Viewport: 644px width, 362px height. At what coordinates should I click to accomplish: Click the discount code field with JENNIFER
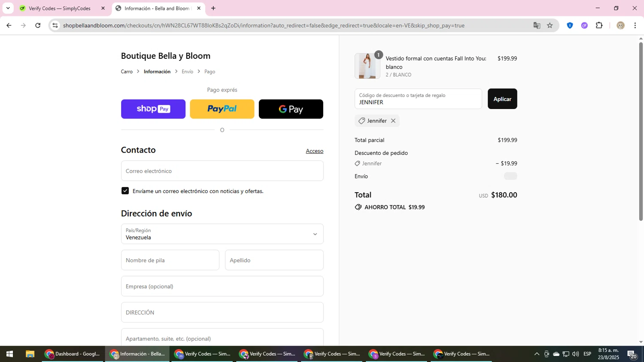418,99
